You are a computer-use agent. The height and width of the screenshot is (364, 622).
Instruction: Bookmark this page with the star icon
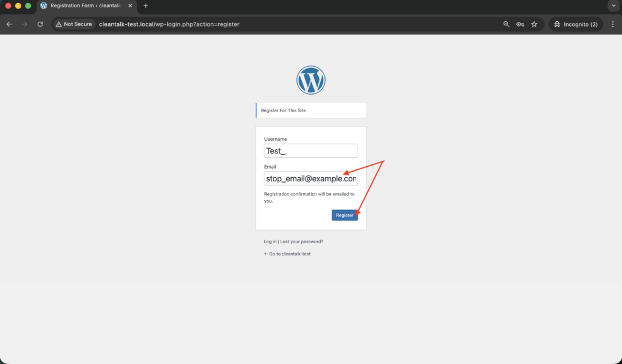pyautogui.click(x=534, y=24)
